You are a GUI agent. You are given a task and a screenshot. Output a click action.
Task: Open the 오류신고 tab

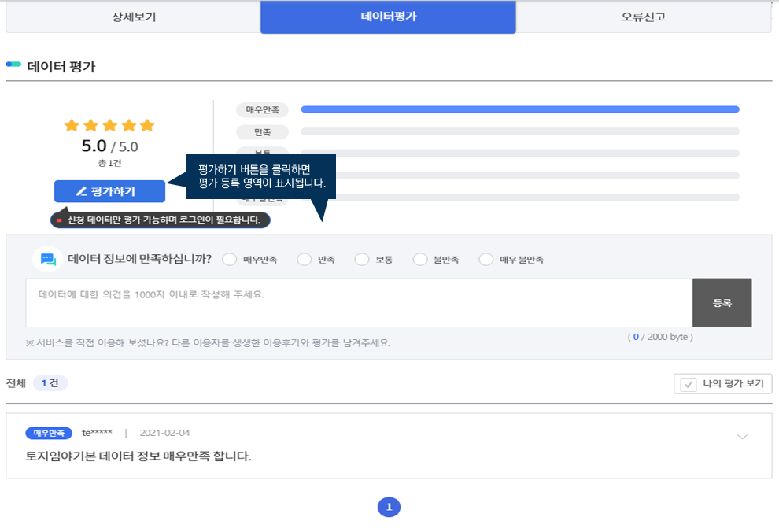click(x=643, y=17)
